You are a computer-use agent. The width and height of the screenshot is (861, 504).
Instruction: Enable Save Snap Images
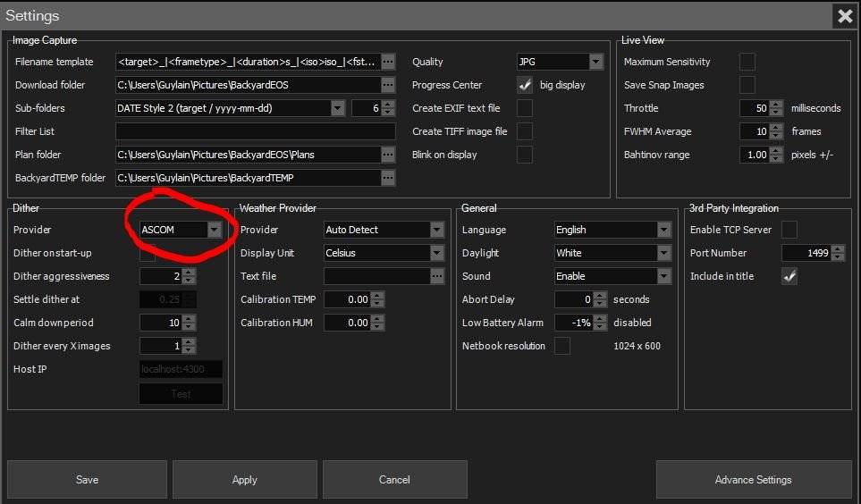point(747,85)
